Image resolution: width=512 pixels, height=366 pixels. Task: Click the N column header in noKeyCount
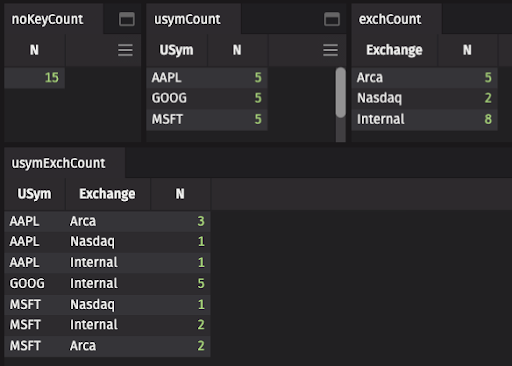[x=34, y=50]
